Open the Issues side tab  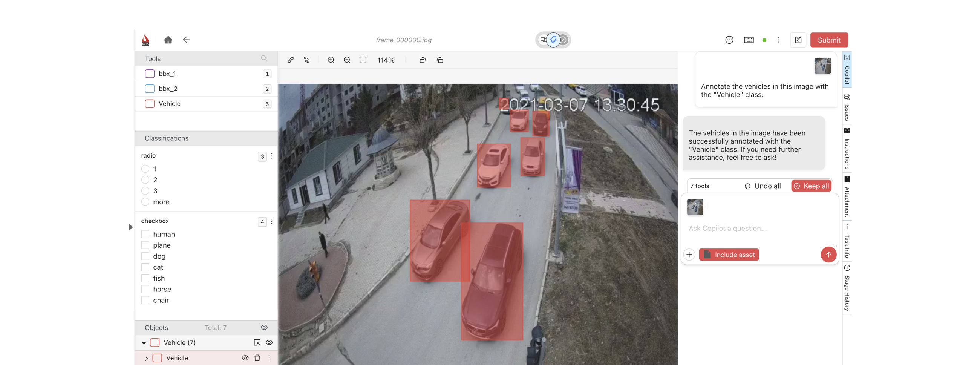pos(847,107)
